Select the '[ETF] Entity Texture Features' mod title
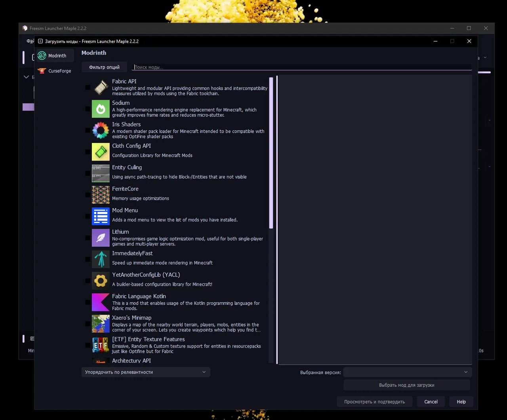Image resolution: width=507 pixels, height=420 pixels. 149,339
